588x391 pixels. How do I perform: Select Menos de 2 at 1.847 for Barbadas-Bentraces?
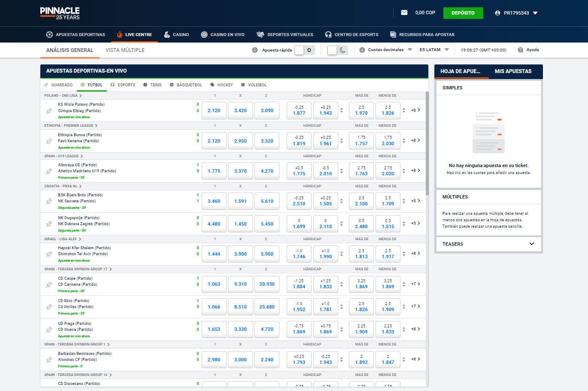coord(388,360)
